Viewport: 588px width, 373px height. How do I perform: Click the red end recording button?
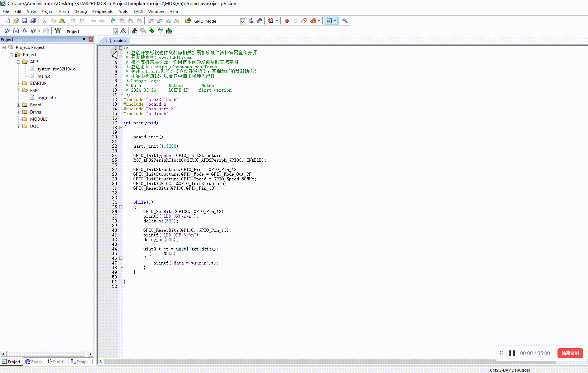[570, 353]
